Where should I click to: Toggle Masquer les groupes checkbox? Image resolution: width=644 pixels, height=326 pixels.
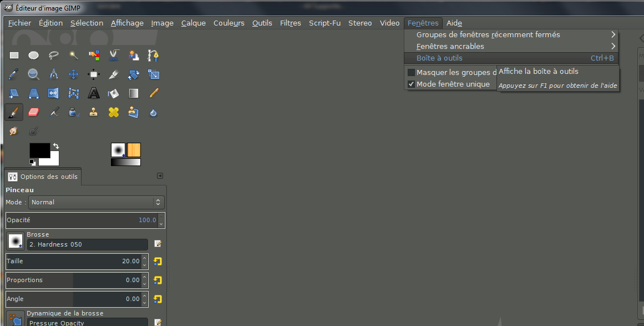tap(411, 72)
